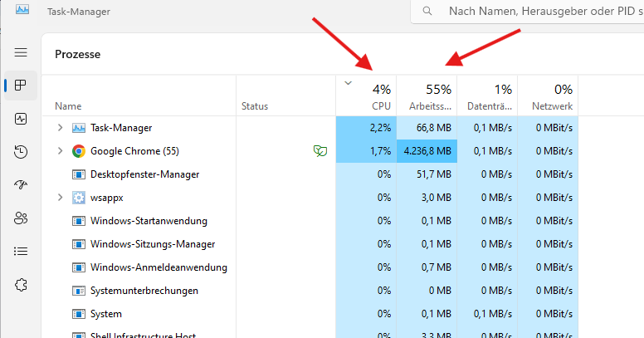Open the Services page icon
The height and width of the screenshot is (338, 644).
tap(21, 284)
